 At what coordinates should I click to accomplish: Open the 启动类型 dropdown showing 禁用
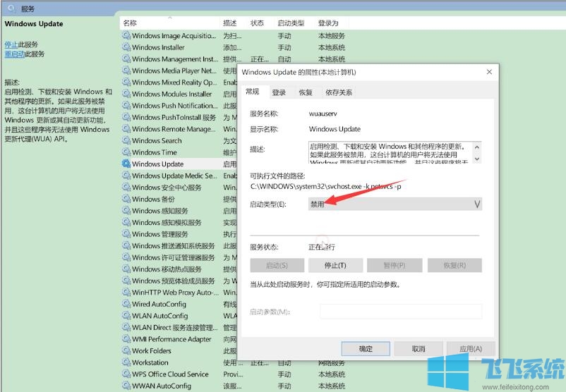[395, 204]
